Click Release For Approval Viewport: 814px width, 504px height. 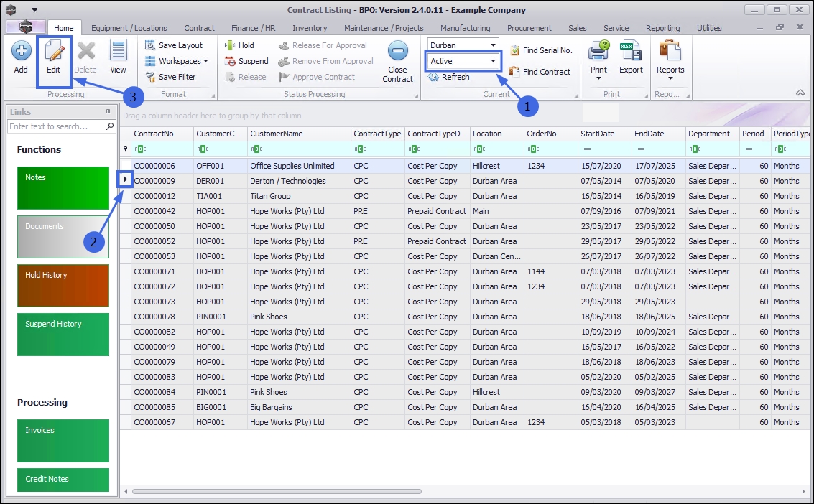(323, 45)
